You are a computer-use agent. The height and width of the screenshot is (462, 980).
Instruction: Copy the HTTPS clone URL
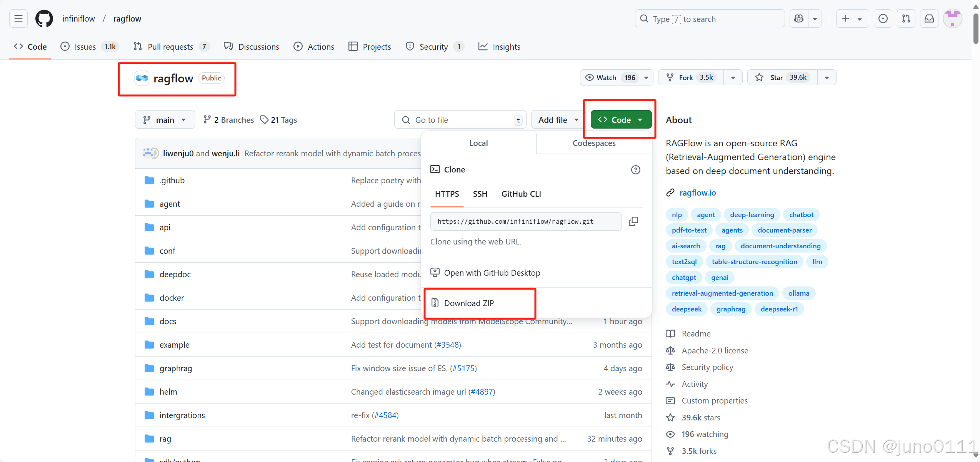633,221
